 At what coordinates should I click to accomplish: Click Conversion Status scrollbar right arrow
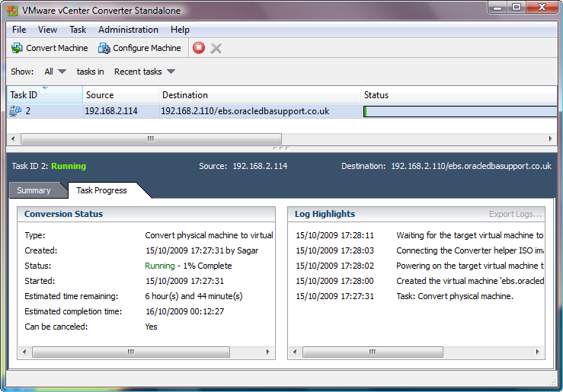tap(268, 352)
